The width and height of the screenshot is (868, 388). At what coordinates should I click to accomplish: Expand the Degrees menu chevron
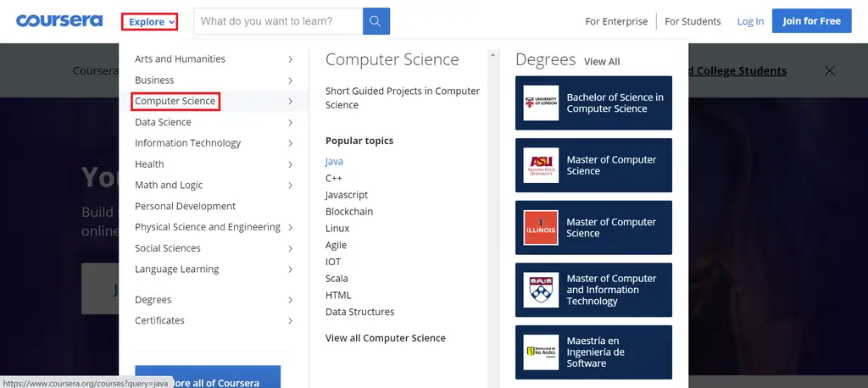[x=290, y=300]
